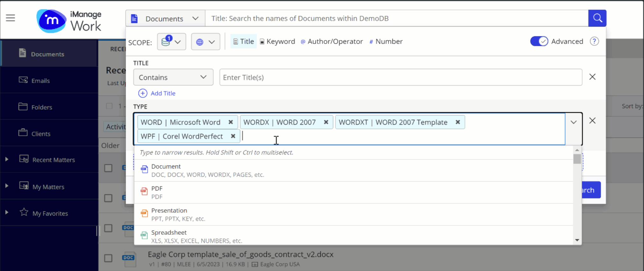Click the plus icon beside Add Title
Screen dimensions: 644x271
tap(143, 93)
